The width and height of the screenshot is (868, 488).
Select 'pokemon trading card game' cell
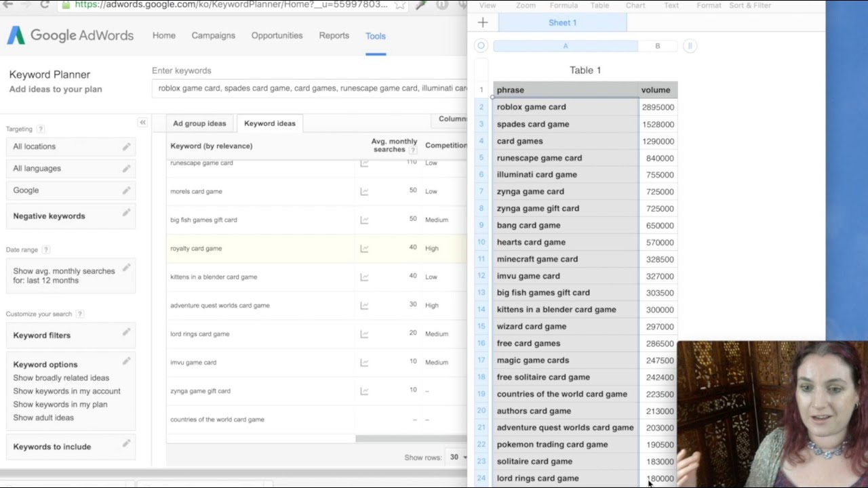coord(566,445)
